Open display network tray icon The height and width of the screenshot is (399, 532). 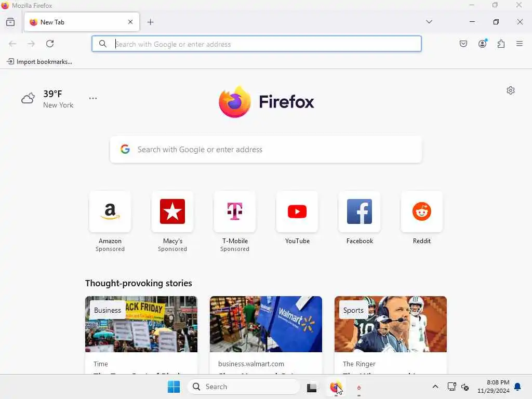pos(451,387)
